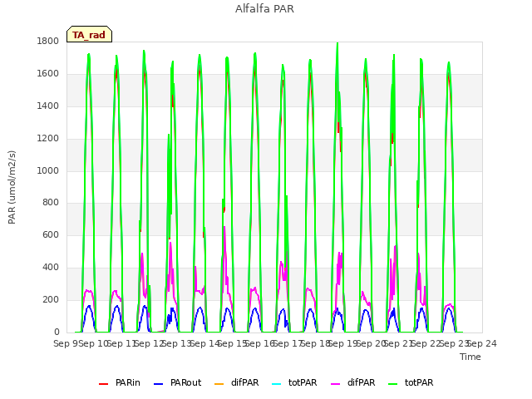Click the blue PARout legend swatch
Screen dimensions: 532x399
(159, 384)
